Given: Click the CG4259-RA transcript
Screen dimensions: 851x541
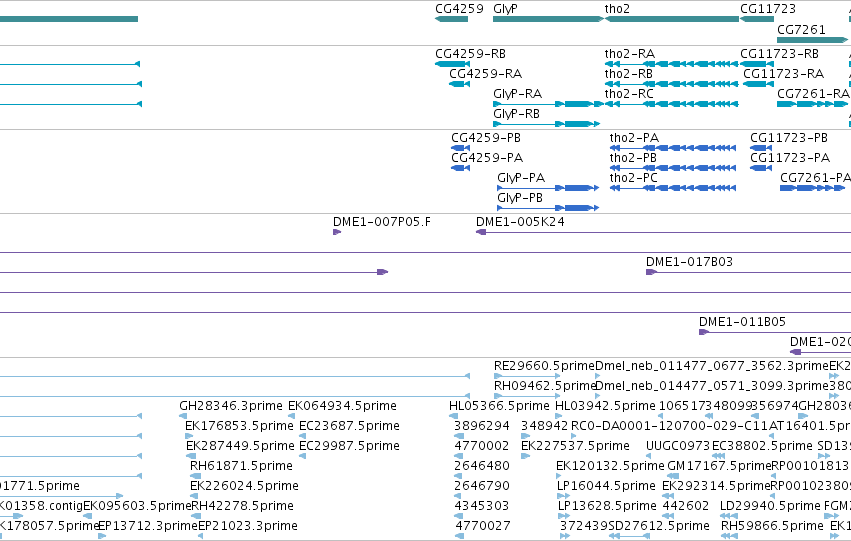Looking at the screenshot, I should coord(459,84).
